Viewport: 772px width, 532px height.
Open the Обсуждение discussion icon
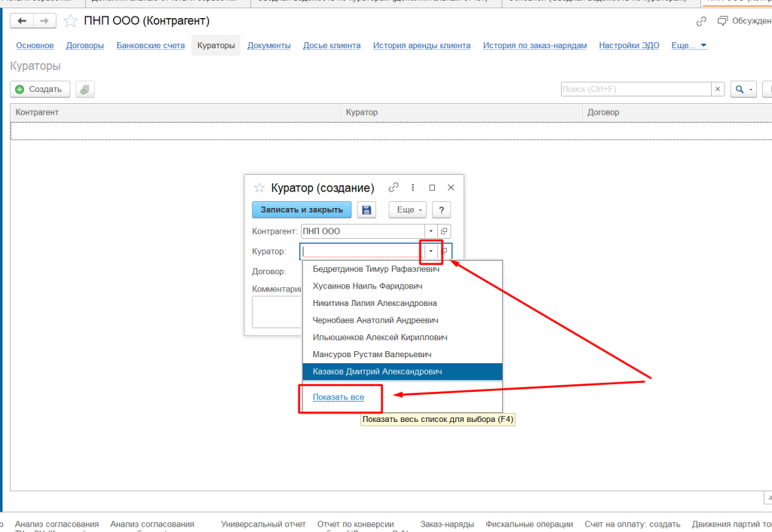[x=722, y=20]
